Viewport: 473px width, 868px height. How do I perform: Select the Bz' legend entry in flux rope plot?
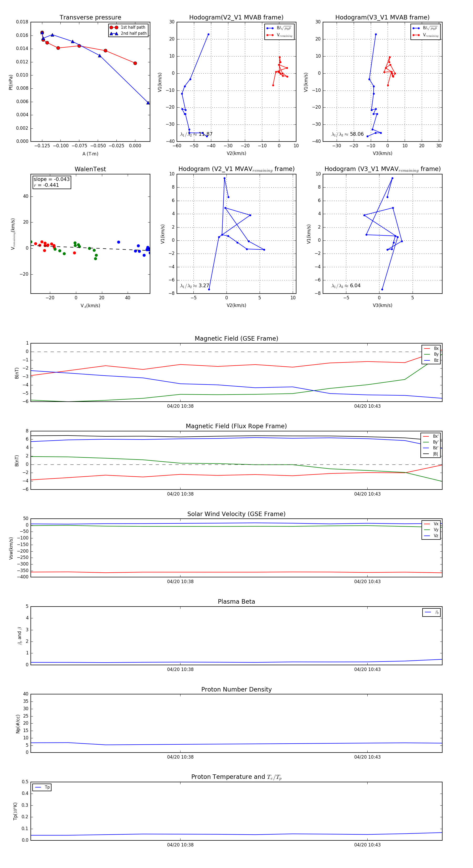point(431,448)
